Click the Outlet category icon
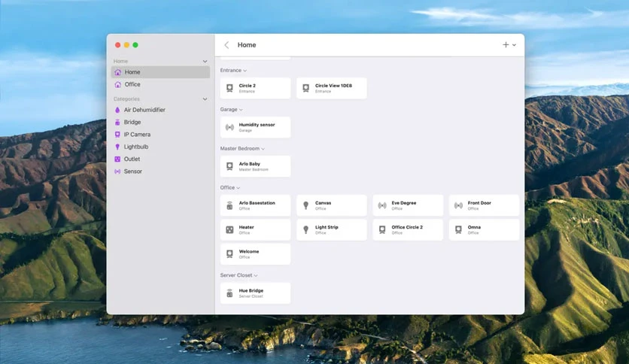The image size is (629, 364). coord(117,159)
